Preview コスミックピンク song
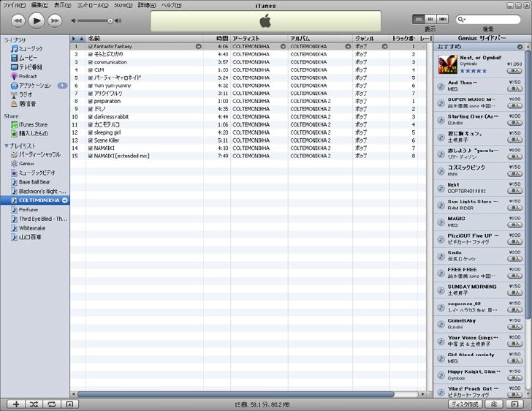532x411 pixels. click(x=441, y=171)
